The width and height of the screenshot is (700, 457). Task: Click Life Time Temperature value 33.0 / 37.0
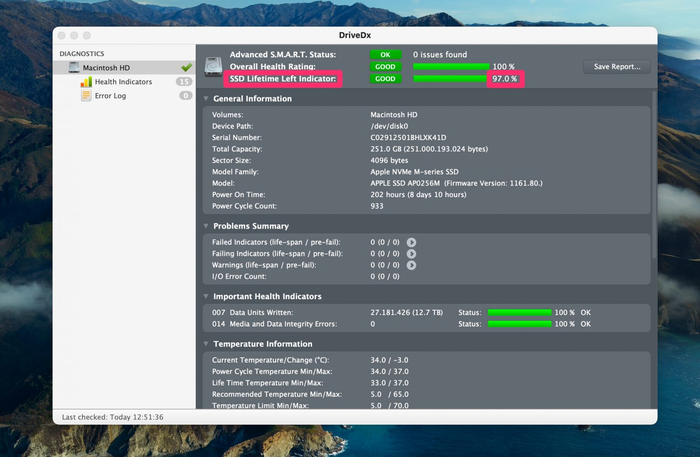[389, 383]
